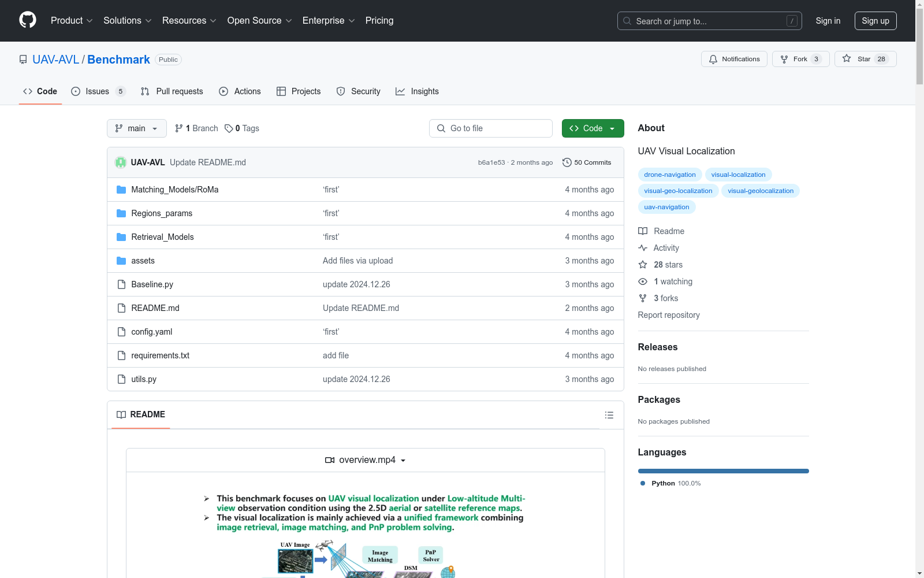This screenshot has width=924, height=578.
Task: Open the green Code dropdown button
Action: click(x=593, y=128)
